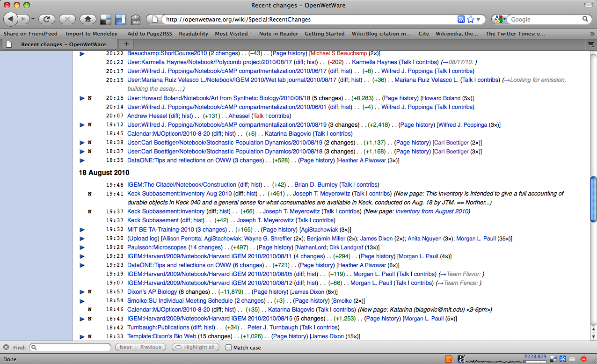Click the Home toolbar button
The width and height of the screenshot is (597, 364).
pyautogui.click(x=86, y=19)
